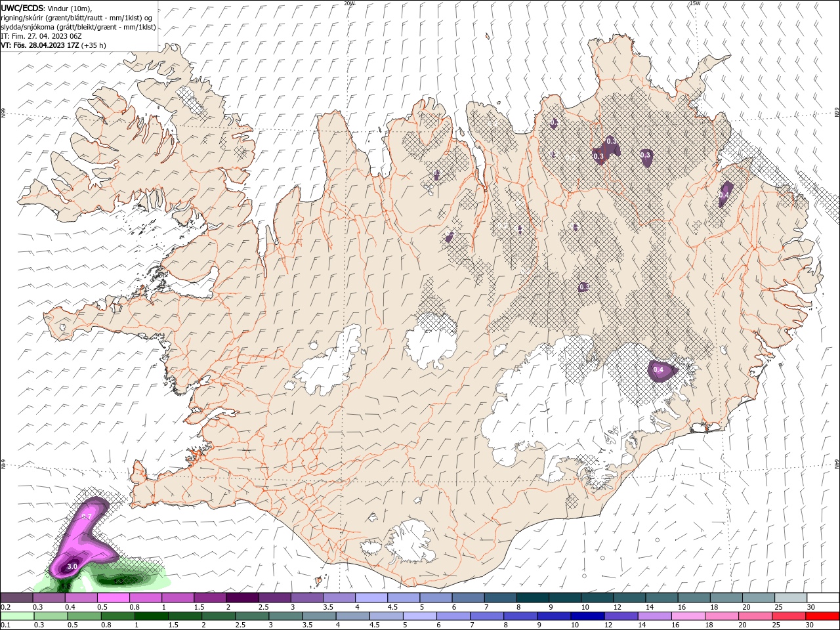This screenshot has width=840, height=630.
Task: Pick the 0.3–0.5 swatch in lower rain scale
Action: pyautogui.click(x=49, y=616)
